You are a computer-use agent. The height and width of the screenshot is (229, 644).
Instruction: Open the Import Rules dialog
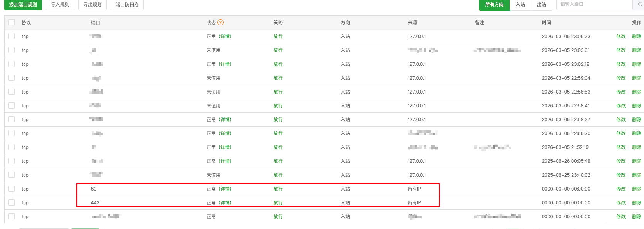point(60,5)
